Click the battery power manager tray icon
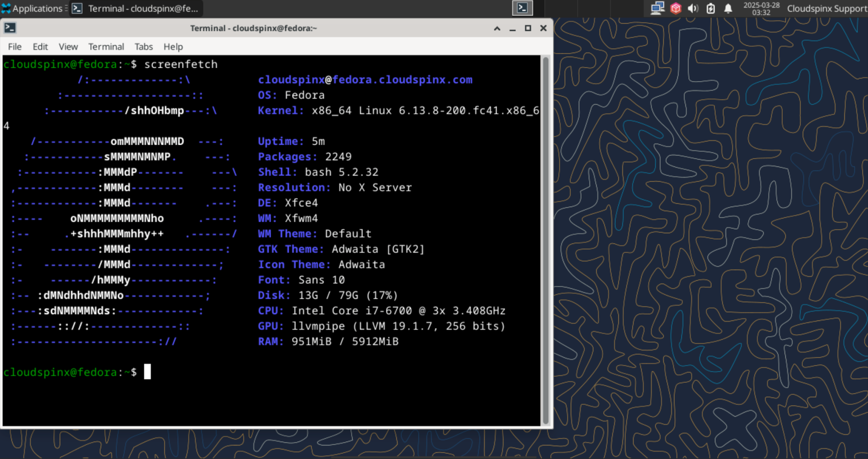Image resolution: width=868 pixels, height=459 pixels. [x=711, y=8]
